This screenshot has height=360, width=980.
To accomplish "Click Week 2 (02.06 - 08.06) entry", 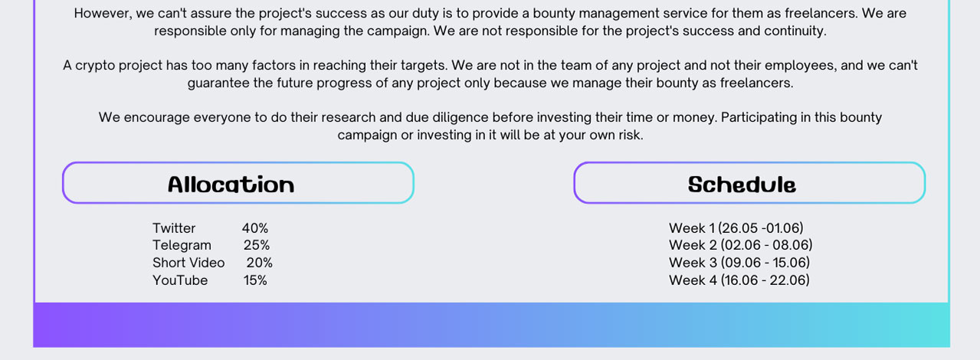I will [741, 245].
